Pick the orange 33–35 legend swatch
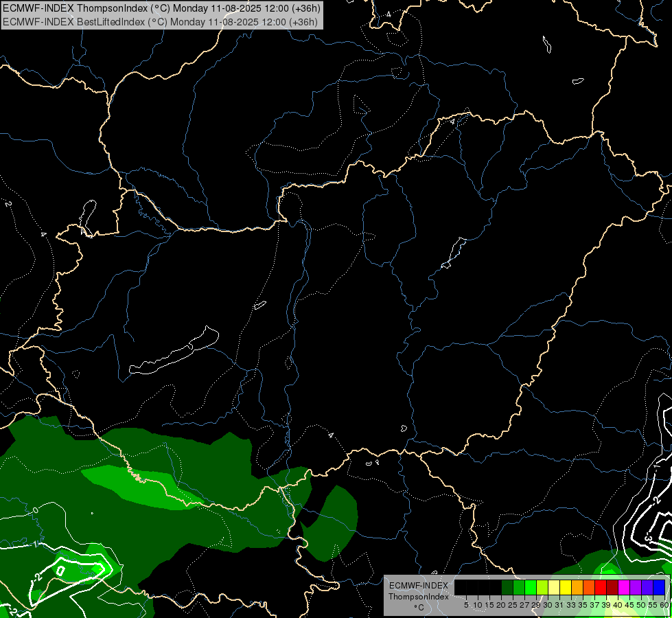 [577, 587]
